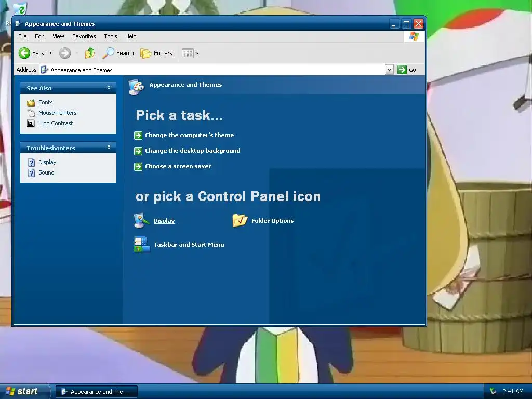Click the system tray notification icon
532x399 pixels.
tap(493, 391)
